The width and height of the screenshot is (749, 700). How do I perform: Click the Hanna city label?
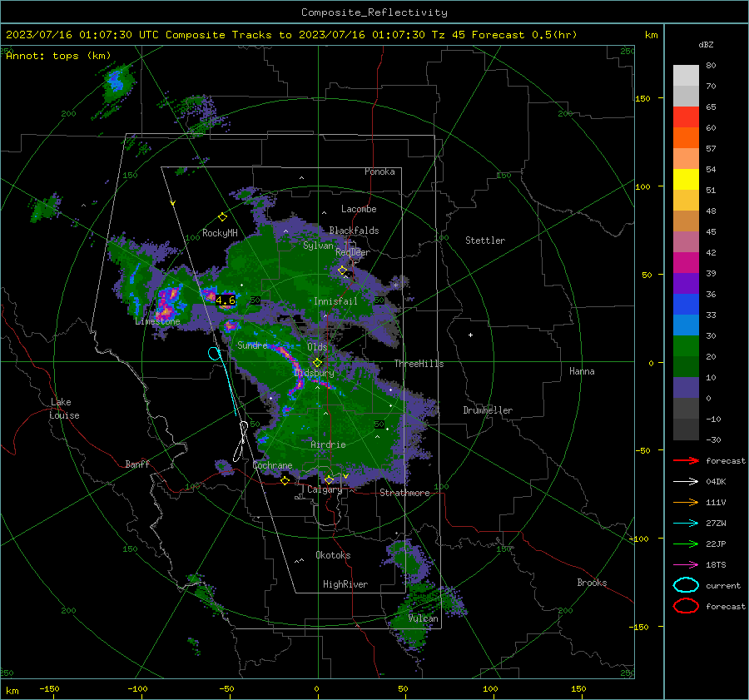pos(582,371)
